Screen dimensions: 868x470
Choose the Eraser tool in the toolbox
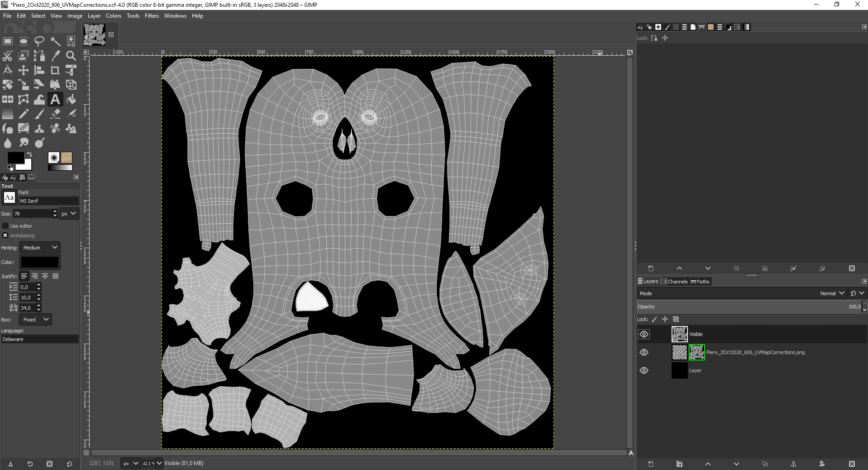point(55,114)
